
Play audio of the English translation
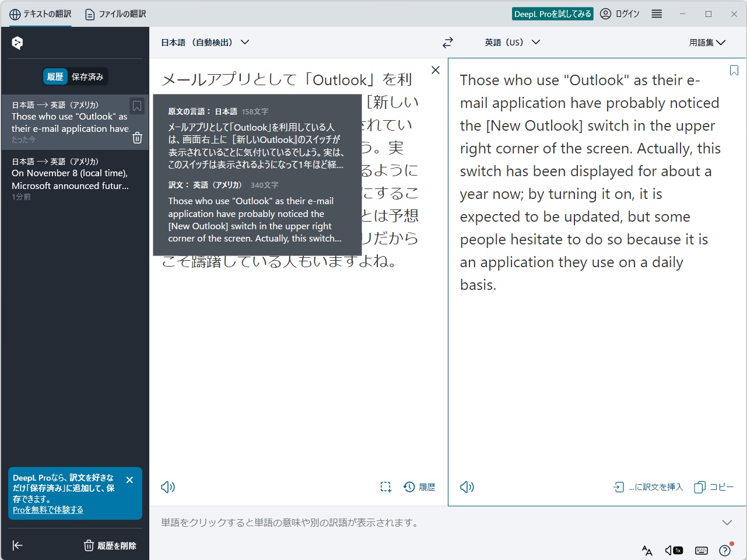tap(467, 487)
